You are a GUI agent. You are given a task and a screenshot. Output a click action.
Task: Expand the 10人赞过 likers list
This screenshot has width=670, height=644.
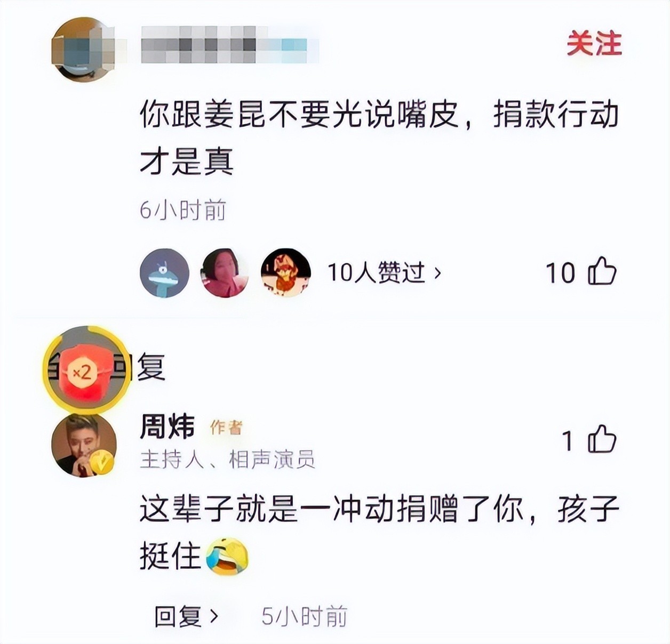384,272
